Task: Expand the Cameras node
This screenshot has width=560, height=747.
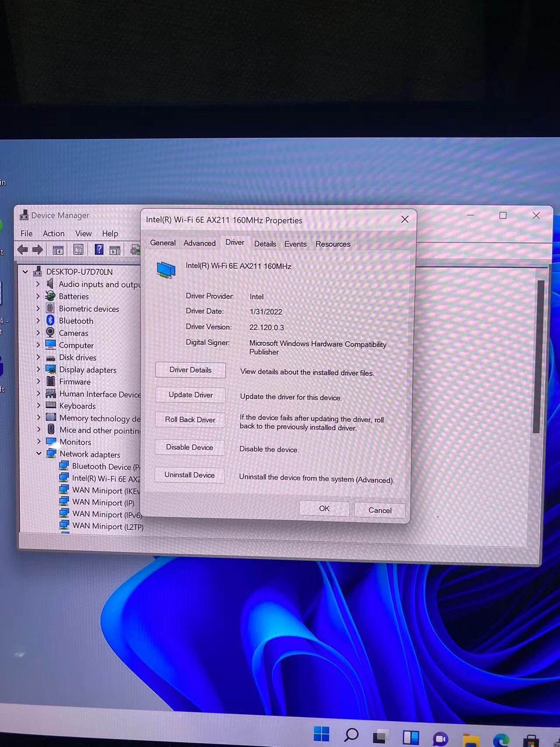Action: tap(38, 333)
